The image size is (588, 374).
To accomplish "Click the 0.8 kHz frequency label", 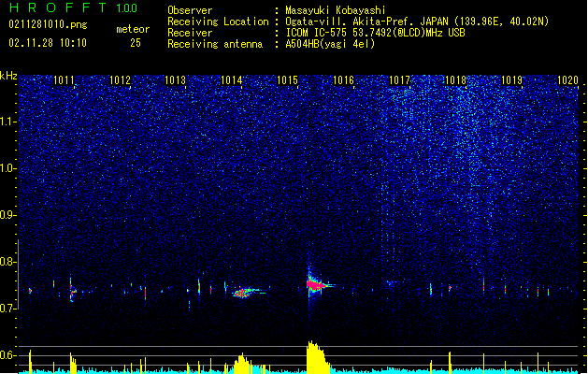I will [x=8, y=262].
